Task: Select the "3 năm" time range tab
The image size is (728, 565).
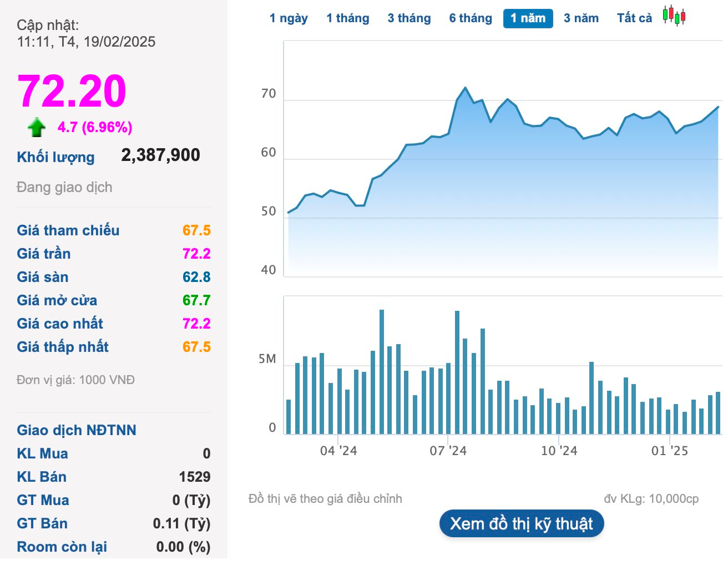Action: click(x=581, y=18)
